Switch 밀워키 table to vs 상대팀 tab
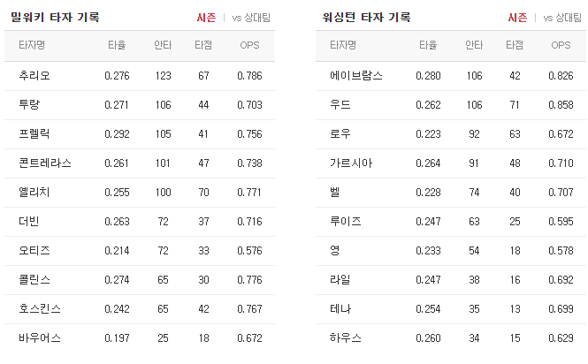This screenshot has height=364, width=588. [251, 18]
